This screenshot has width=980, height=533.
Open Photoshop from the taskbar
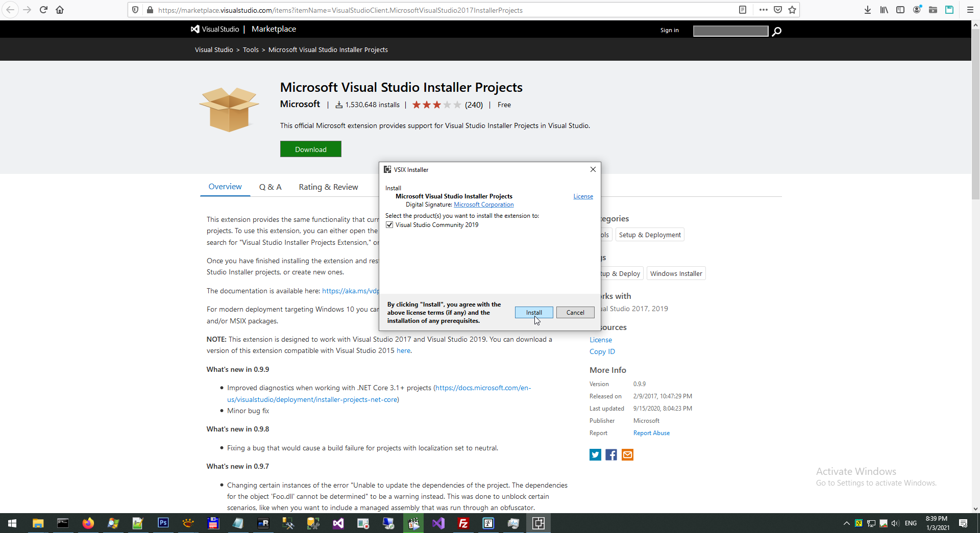163,523
